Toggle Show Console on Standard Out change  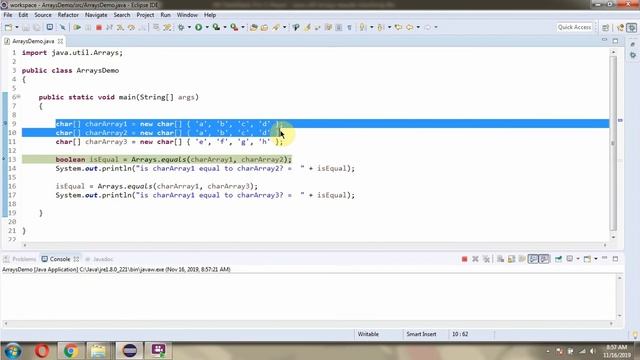pyautogui.click(x=533, y=259)
